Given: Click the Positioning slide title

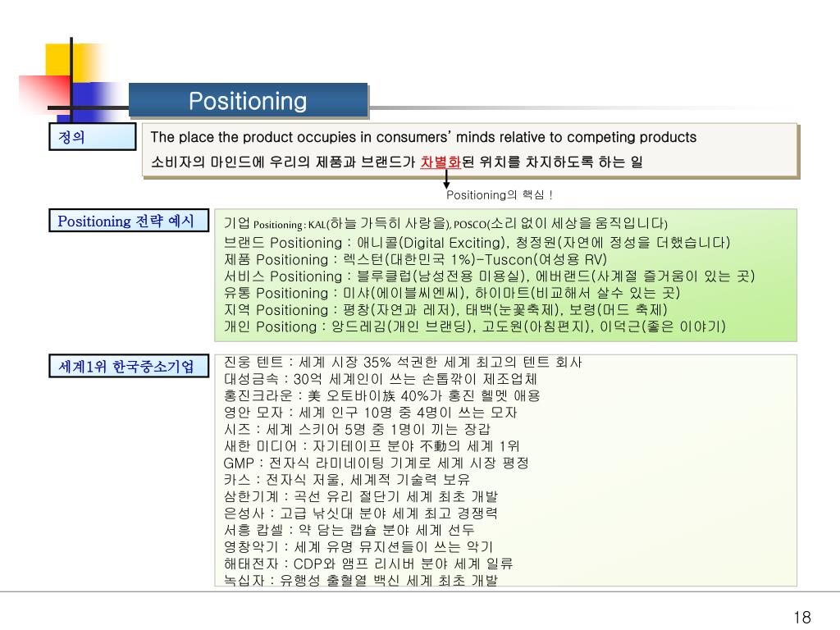Looking at the screenshot, I should (x=248, y=101).
